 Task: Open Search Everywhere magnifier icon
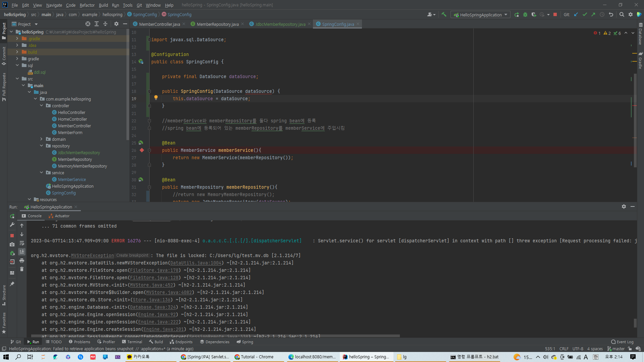click(622, 14)
